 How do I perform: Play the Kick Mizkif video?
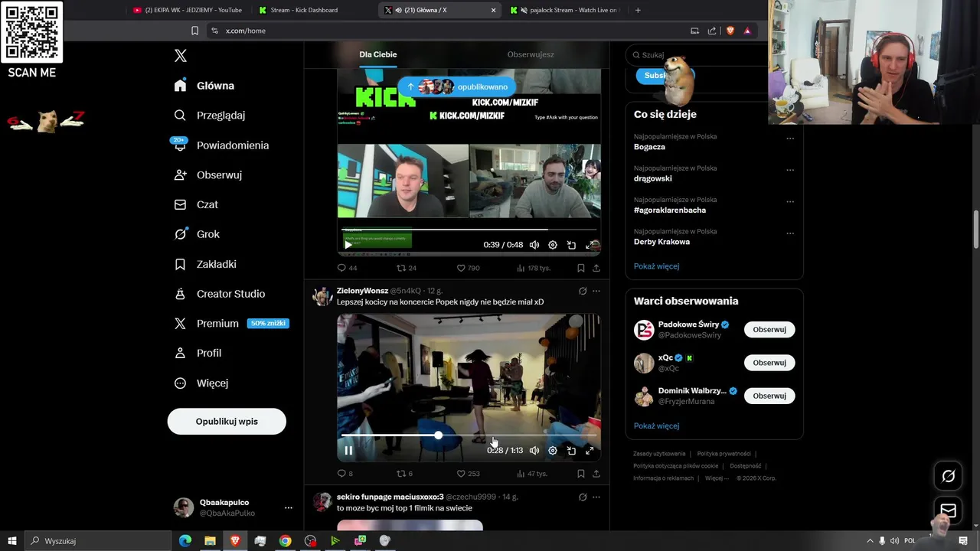tap(348, 245)
